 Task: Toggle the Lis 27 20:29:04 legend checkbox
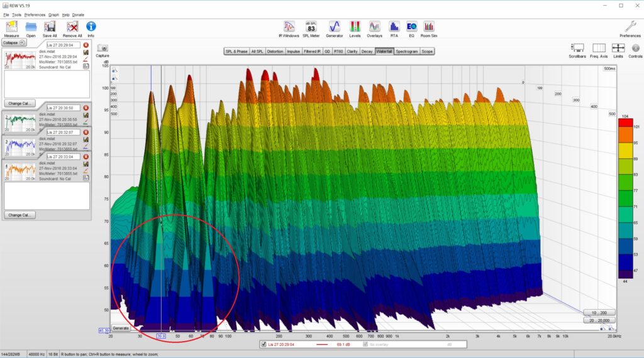(264, 344)
